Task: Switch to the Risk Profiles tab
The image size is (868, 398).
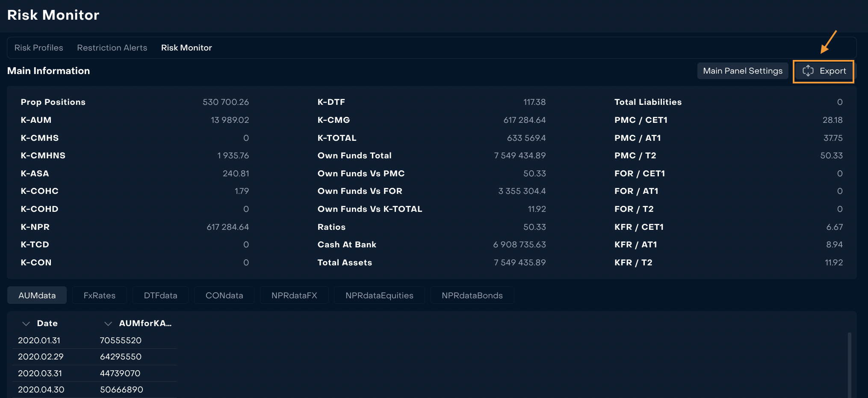Action: point(38,48)
